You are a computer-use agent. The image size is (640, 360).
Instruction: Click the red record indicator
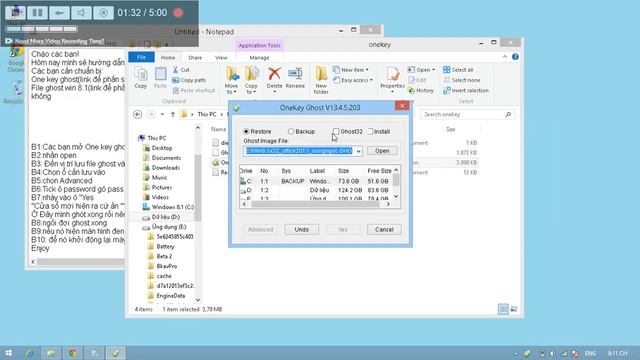pos(178,13)
